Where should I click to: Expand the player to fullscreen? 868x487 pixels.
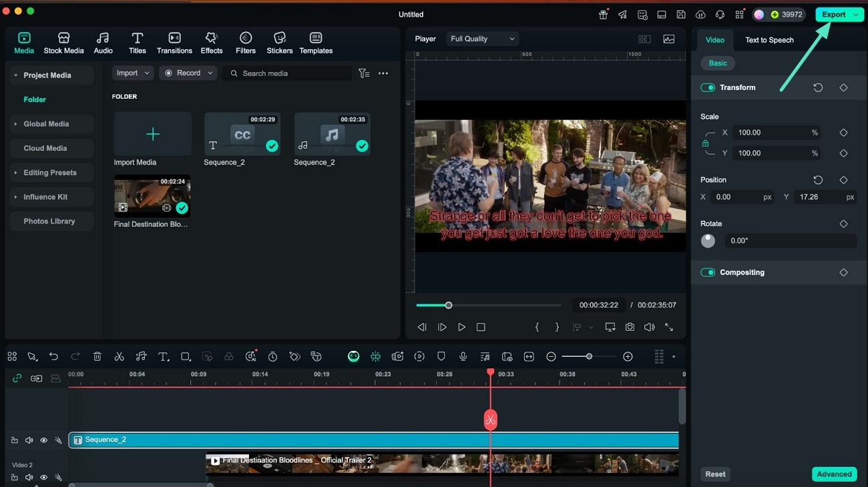[x=669, y=327]
